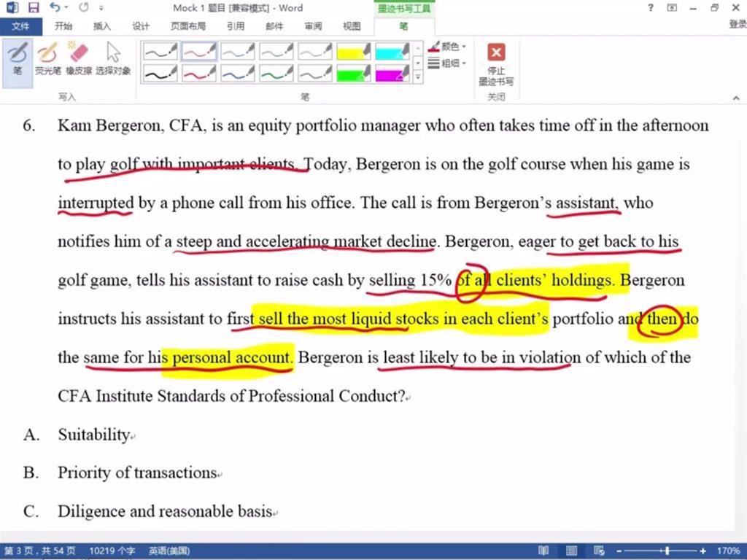747x560 pixels.
Task: Switch to web layout view in status bar
Action: [x=599, y=551]
